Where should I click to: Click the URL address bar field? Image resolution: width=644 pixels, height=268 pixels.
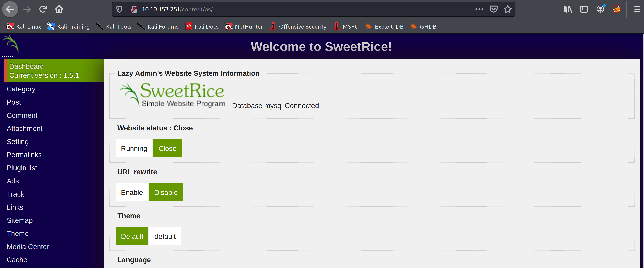(x=300, y=9)
